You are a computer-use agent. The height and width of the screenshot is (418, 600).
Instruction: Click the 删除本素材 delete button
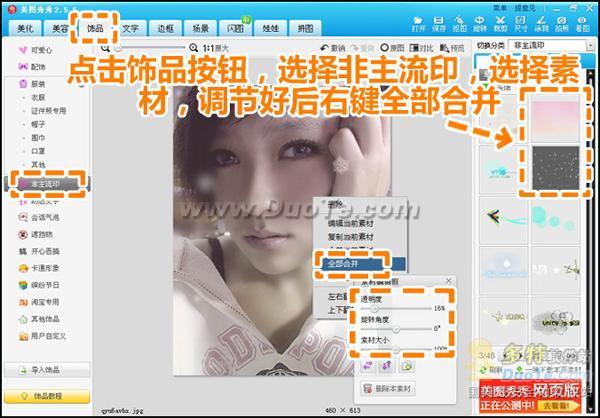point(388,389)
